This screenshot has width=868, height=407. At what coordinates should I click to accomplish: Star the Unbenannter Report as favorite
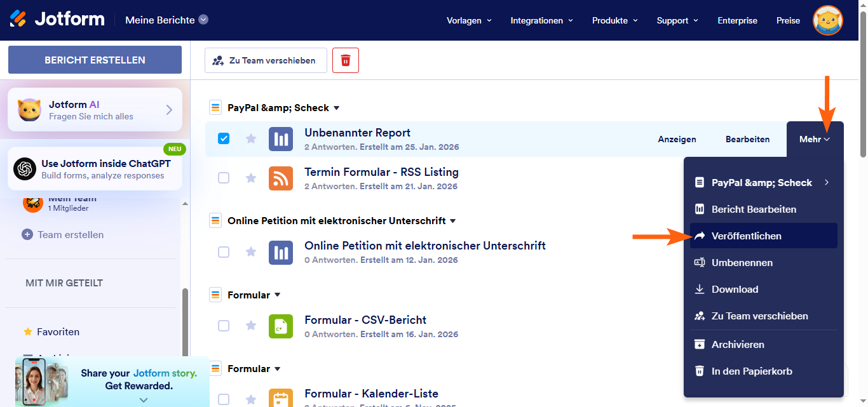point(251,138)
